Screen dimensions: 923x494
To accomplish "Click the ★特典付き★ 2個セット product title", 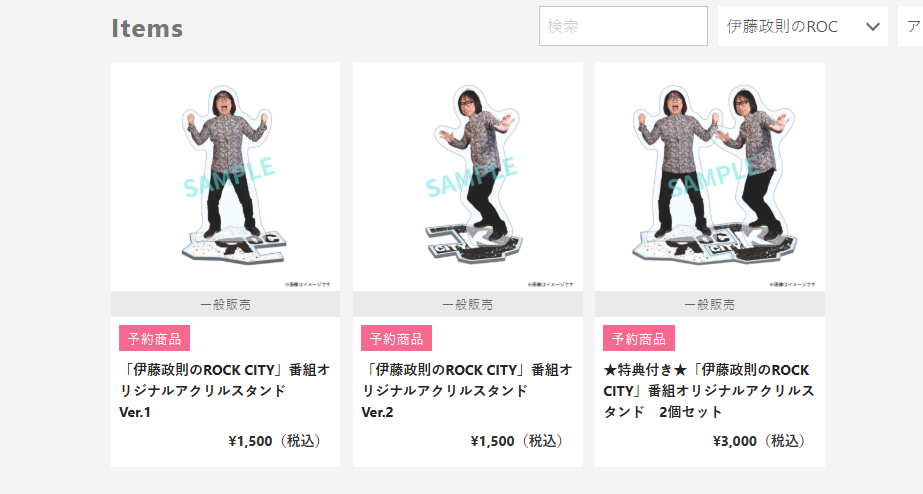I will click(709, 391).
